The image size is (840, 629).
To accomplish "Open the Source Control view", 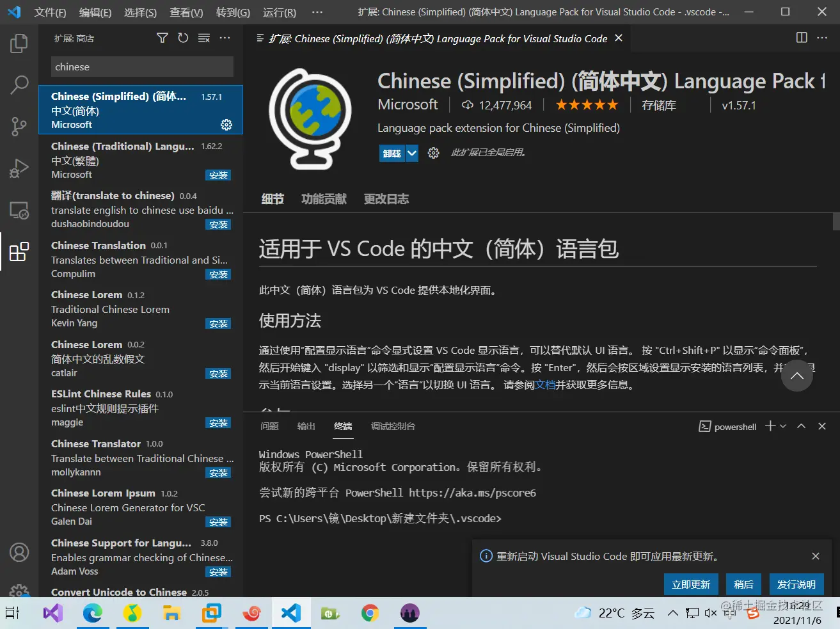I will point(19,126).
